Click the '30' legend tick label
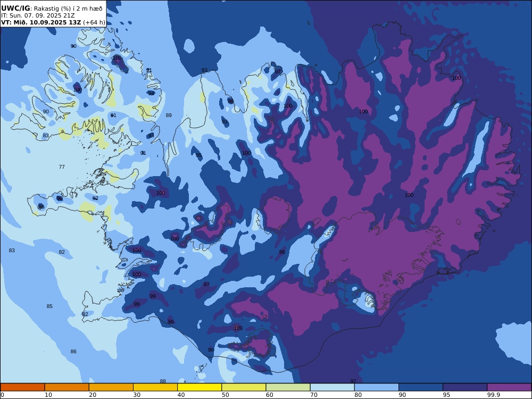Image resolution: width=532 pixels, height=399 pixels. click(x=137, y=395)
